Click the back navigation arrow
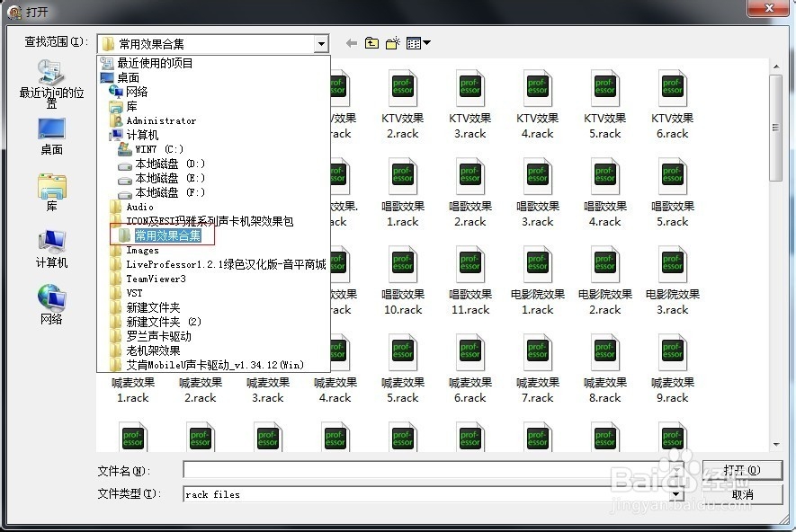This screenshot has height=532, width=796. coord(350,42)
